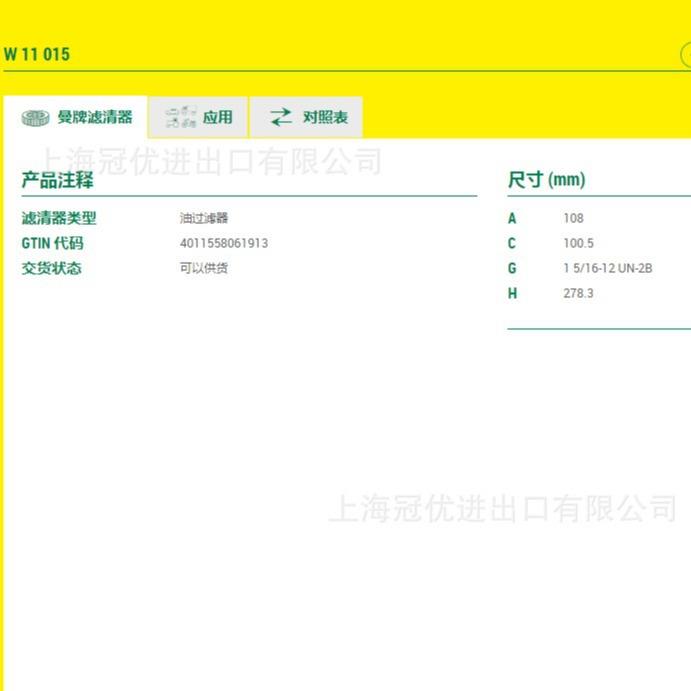Screen dimensions: 691x691
Task: Click the filter icon beside 曼牌滤清器
Action: 36,118
